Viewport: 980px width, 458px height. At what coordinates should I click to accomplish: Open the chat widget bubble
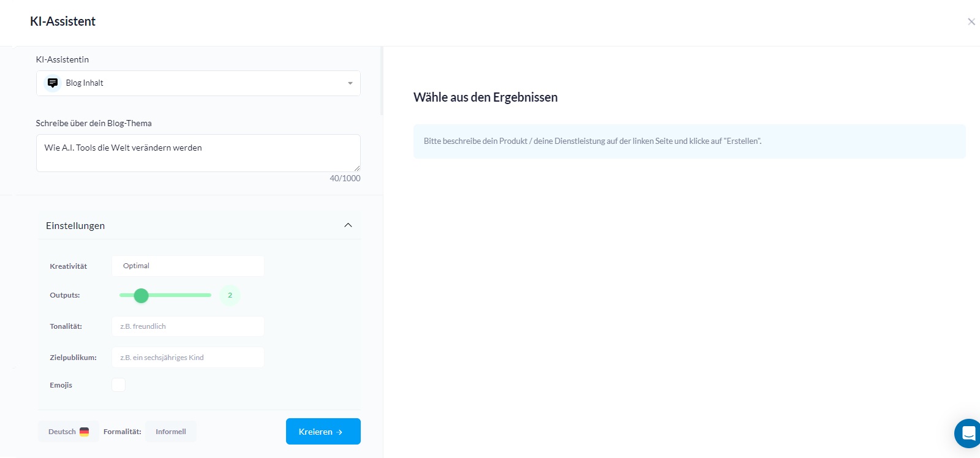968,434
